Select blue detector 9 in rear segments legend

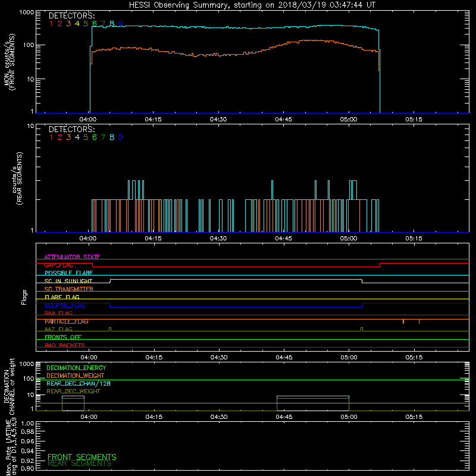point(121,137)
